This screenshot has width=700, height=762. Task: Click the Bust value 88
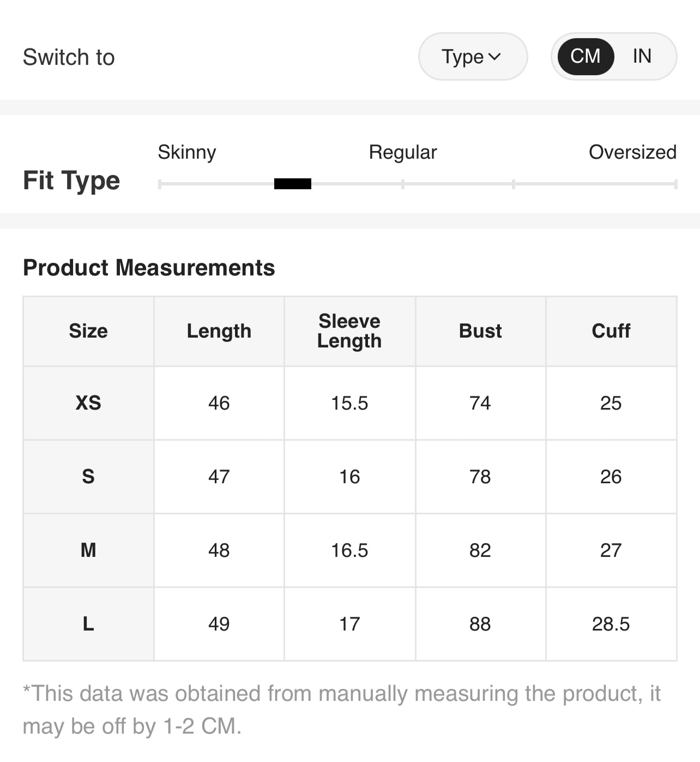coord(480,624)
